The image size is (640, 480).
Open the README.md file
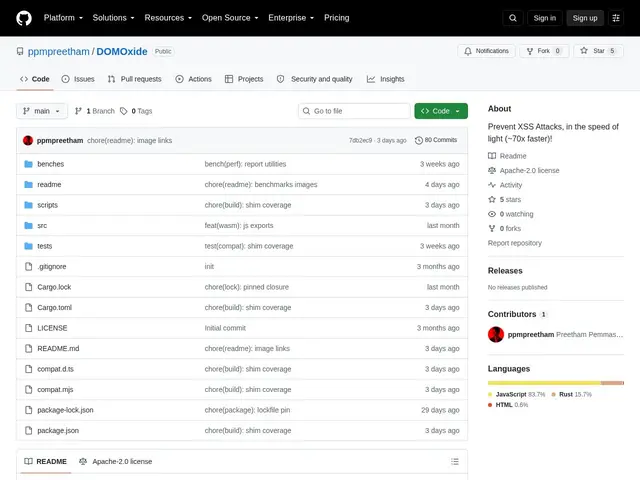tap(58, 349)
